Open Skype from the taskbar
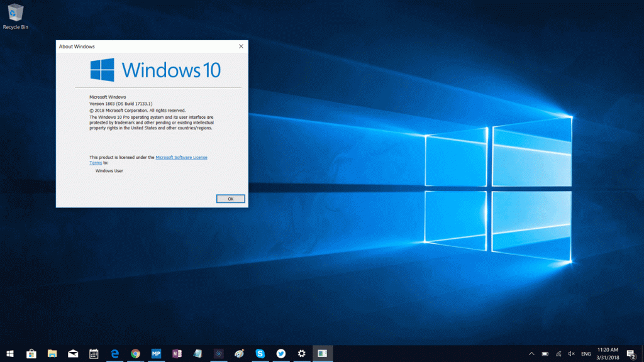The width and height of the screenshot is (644, 362). [x=260, y=353]
